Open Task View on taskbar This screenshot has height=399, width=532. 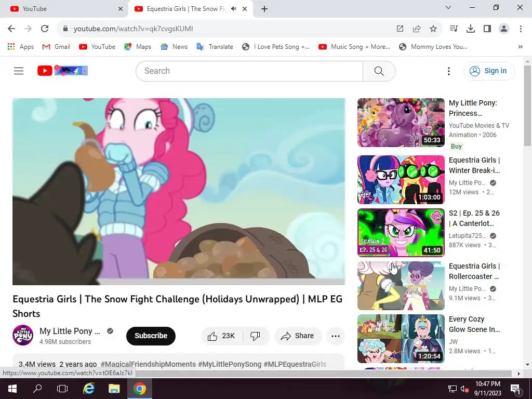(x=62, y=389)
